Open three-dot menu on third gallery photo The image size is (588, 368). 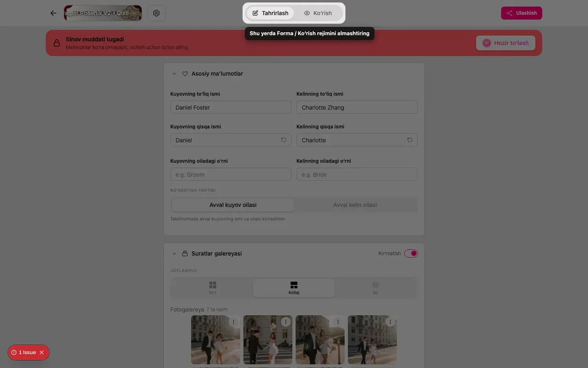pos(338,322)
